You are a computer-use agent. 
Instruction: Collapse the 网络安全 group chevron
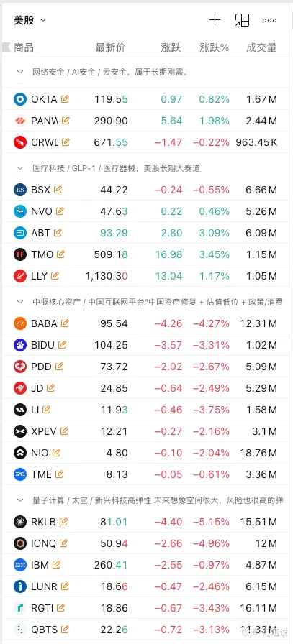tap(20, 73)
